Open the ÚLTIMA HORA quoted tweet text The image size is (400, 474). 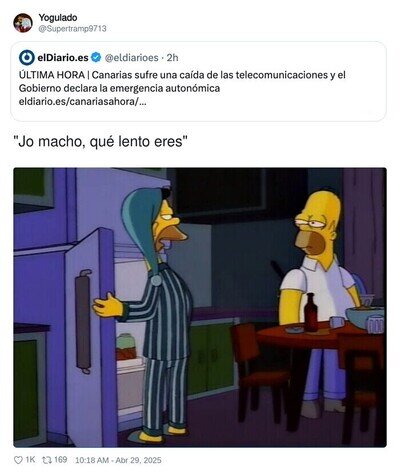coord(182,81)
